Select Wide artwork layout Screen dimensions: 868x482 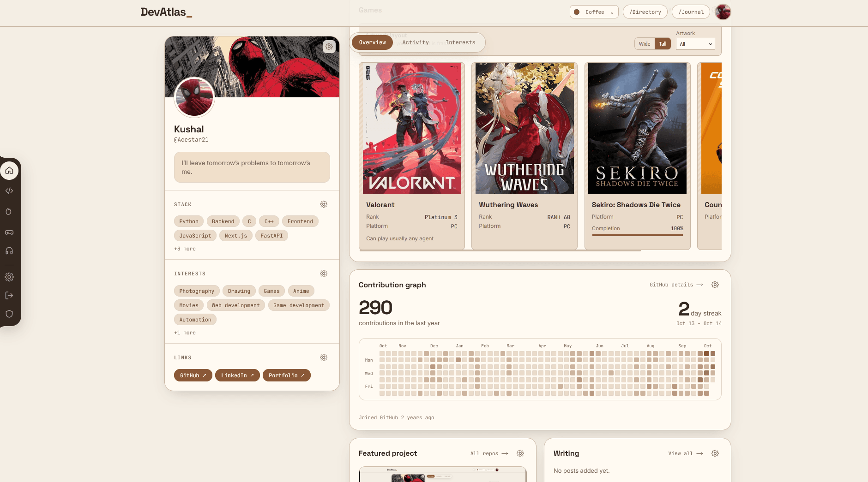coord(645,44)
